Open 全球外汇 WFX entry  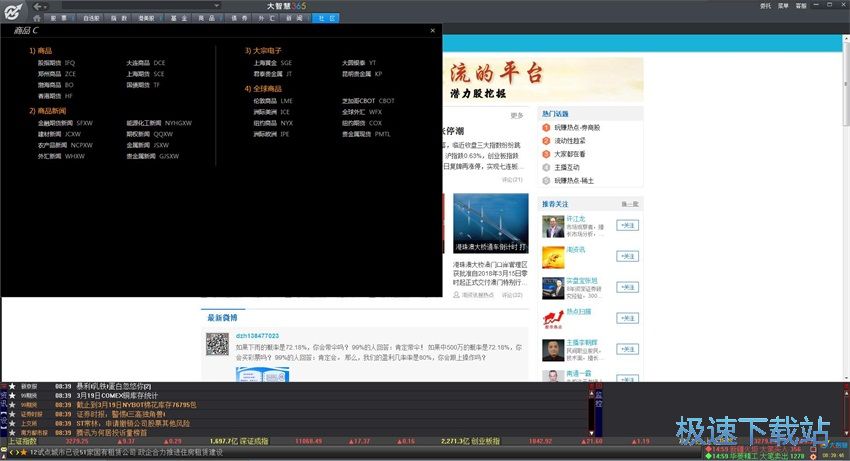[362, 112]
